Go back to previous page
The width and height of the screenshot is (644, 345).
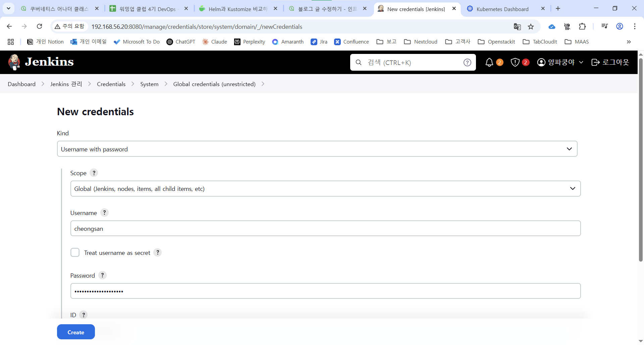(x=9, y=26)
